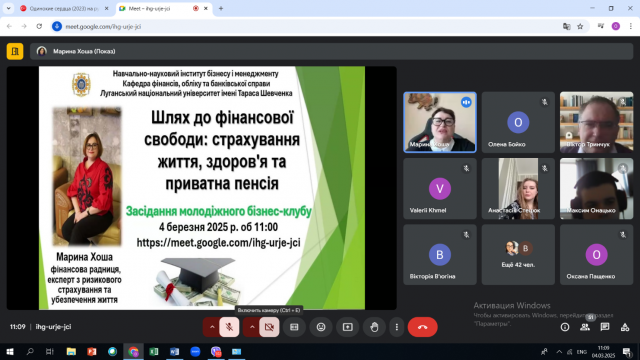Open the meeting details info icon
This screenshot has width=640, height=360.
[565, 327]
